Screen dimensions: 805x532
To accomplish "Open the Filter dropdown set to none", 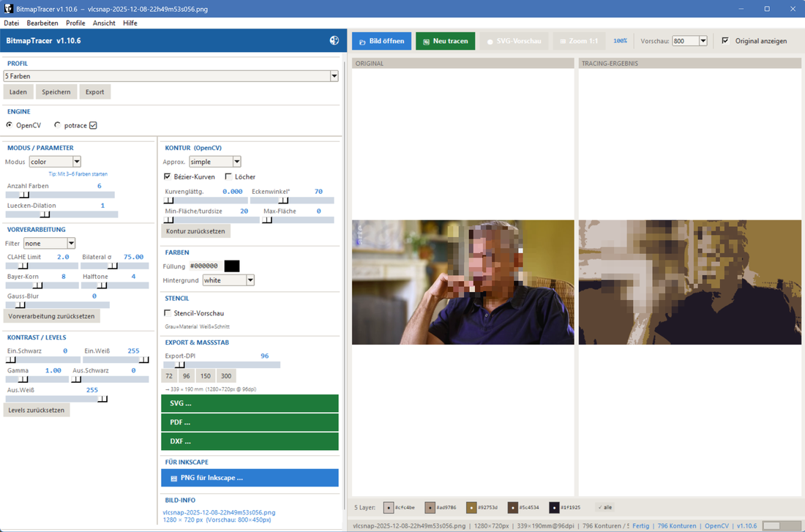I will tap(49, 244).
